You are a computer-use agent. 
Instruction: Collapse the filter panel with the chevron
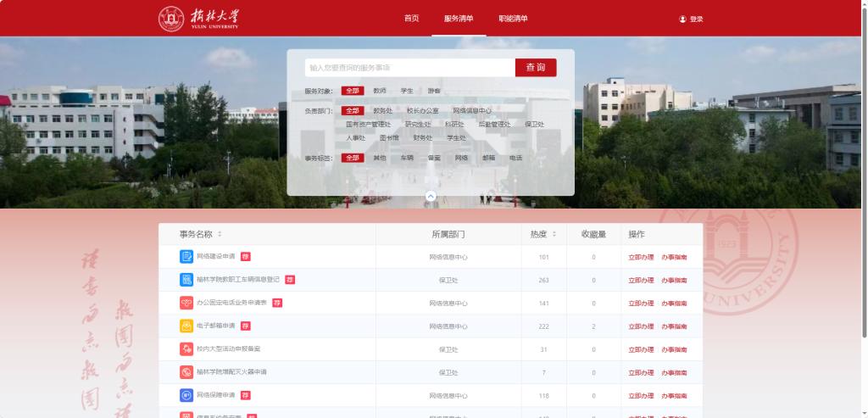point(431,196)
